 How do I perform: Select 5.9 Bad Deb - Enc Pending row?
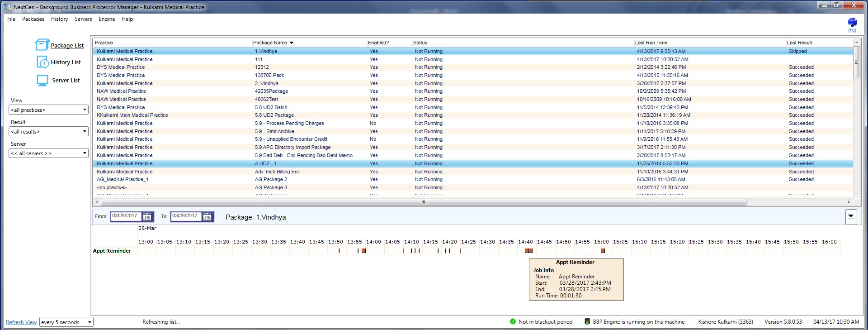473,155
